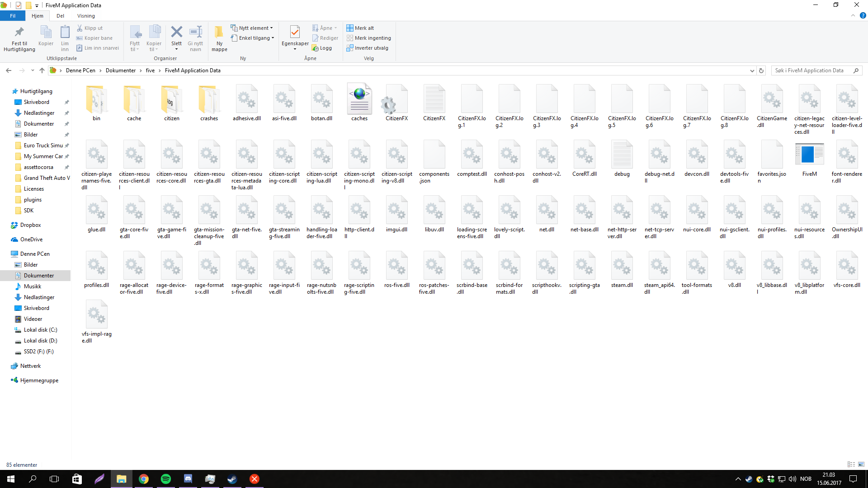Image resolution: width=868 pixels, height=488 pixels.
Task: Select the caches file with globe icon
Action: 359,103
